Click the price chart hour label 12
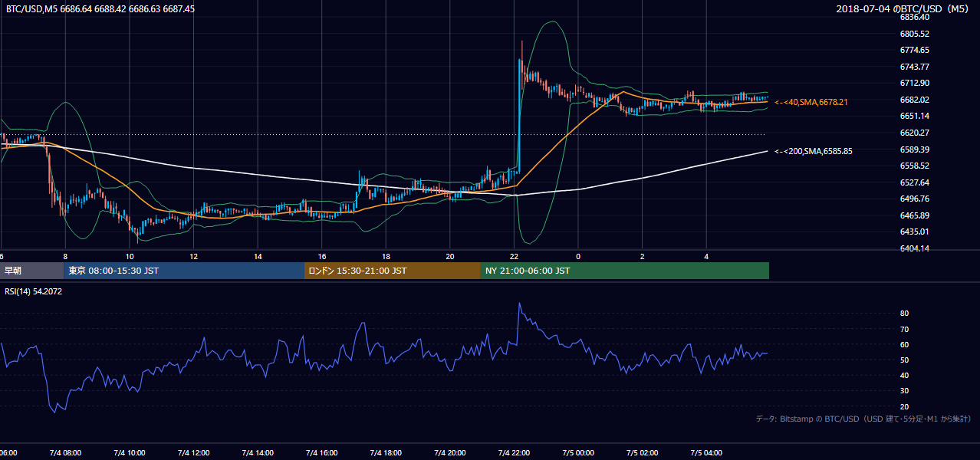980x460 pixels. [193, 256]
